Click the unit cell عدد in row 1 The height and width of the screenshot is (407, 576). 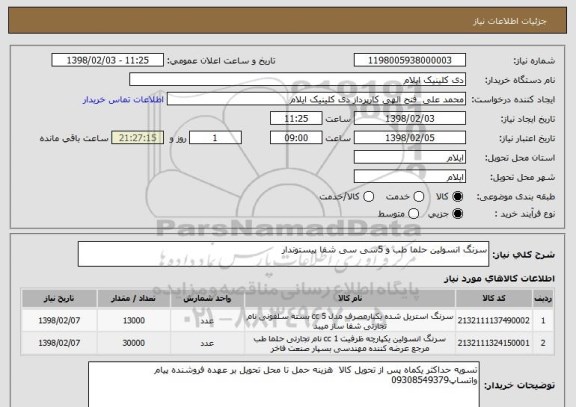(x=207, y=321)
